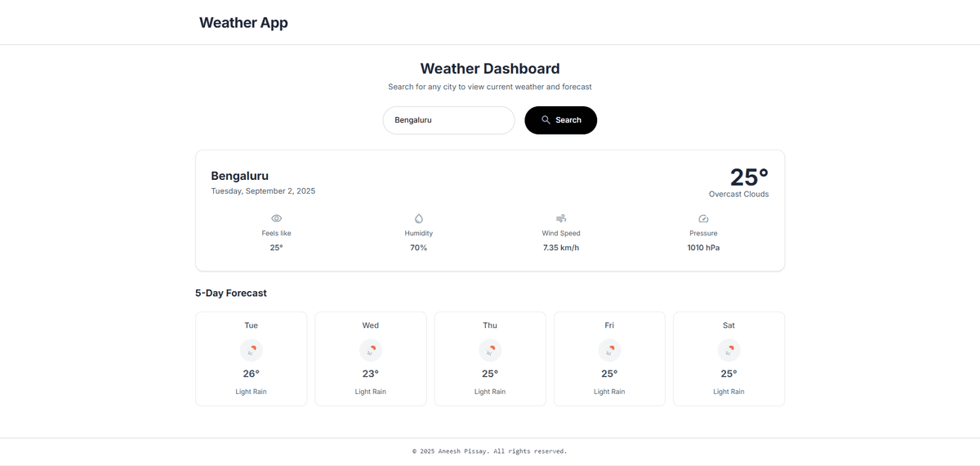
Task: Click the Overcast Clouds condition text
Action: 738,195
